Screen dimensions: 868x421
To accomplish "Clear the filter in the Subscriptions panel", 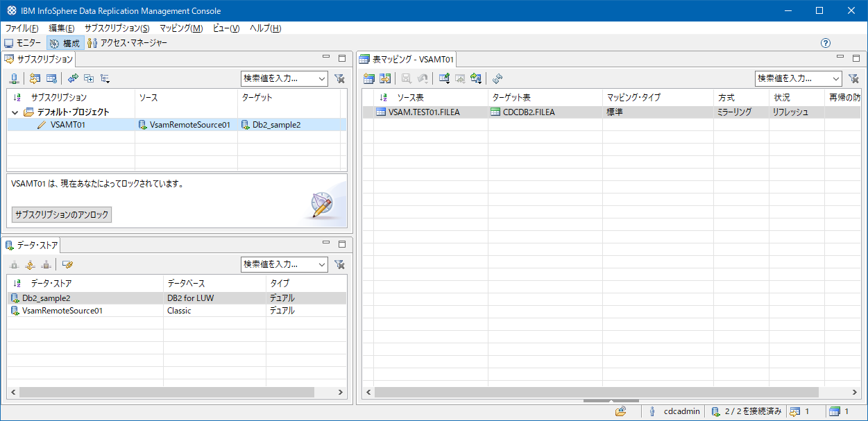I will [x=339, y=79].
